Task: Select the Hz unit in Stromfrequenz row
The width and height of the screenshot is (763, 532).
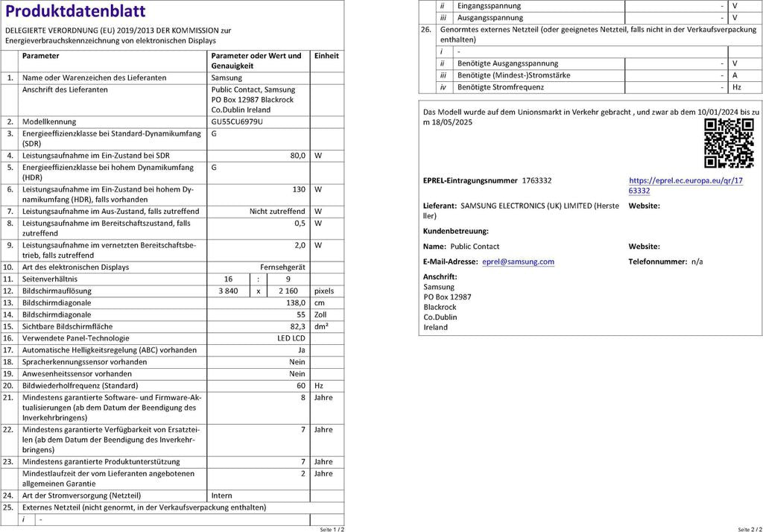Action: tap(737, 87)
